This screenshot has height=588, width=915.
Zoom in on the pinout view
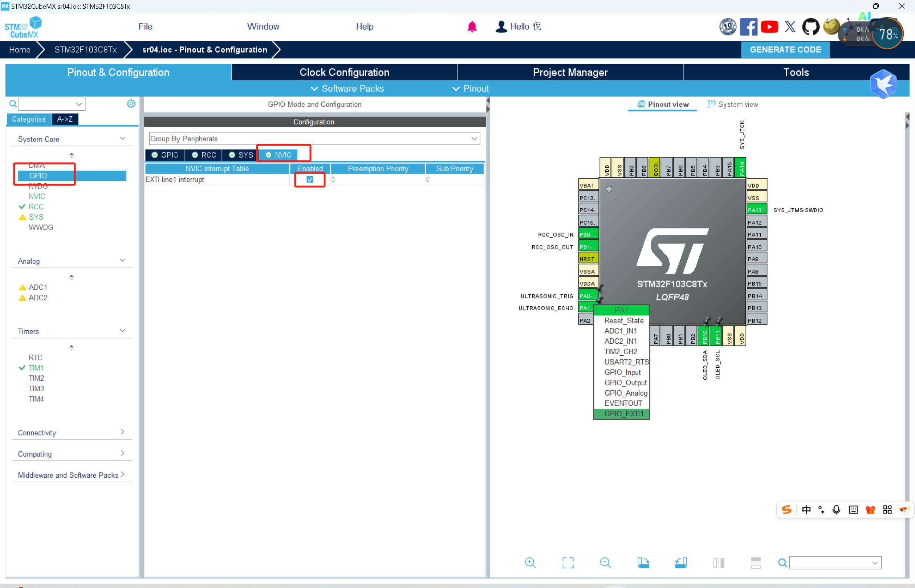530,563
